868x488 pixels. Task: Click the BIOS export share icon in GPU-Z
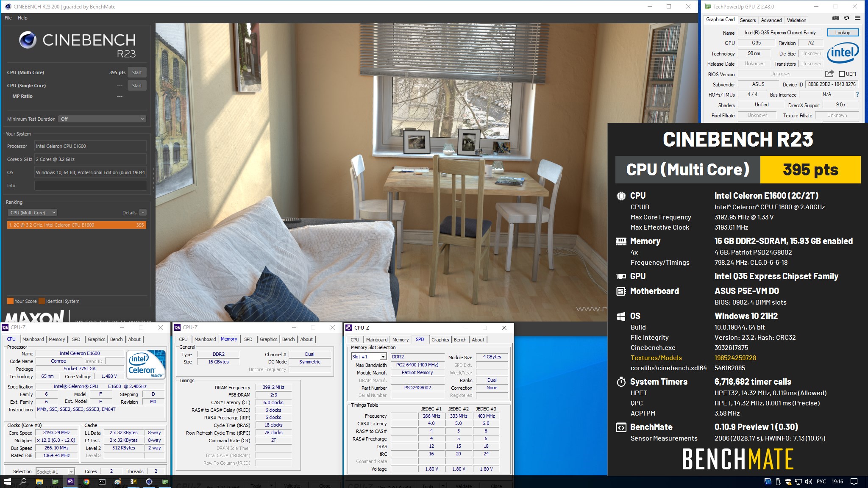829,74
